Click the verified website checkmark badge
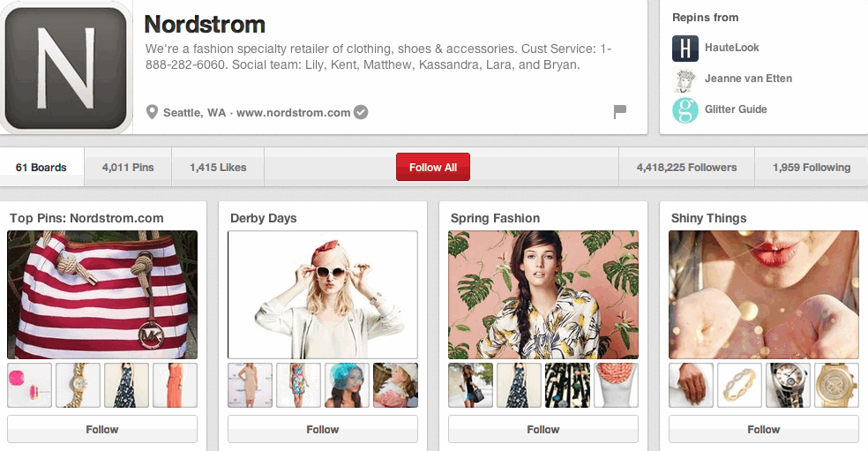The image size is (868, 451). click(361, 112)
